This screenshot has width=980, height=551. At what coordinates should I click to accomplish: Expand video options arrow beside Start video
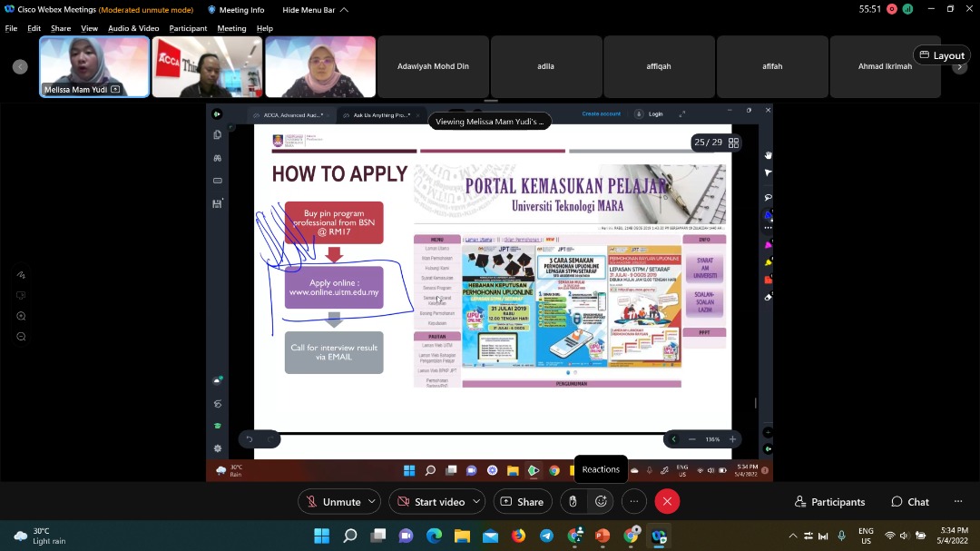pos(477,502)
